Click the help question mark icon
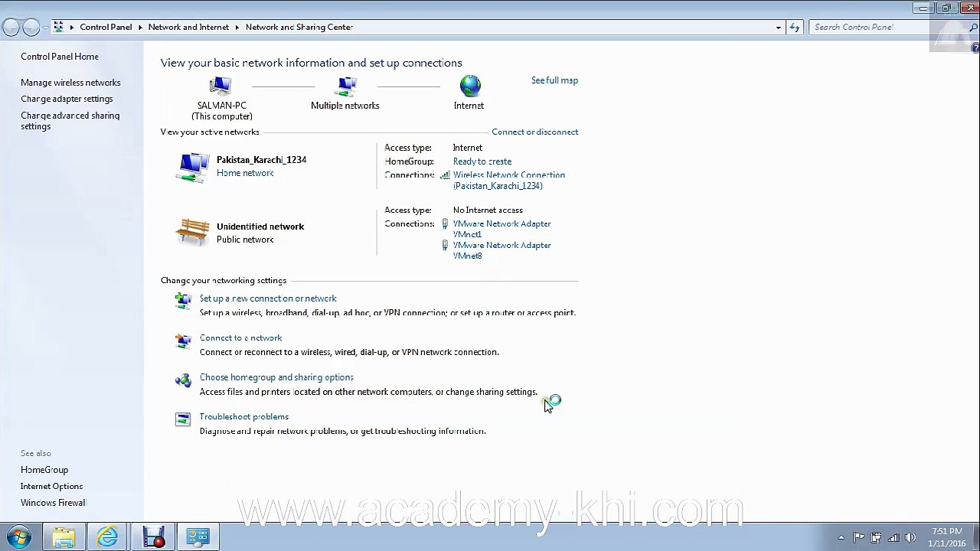Screen dimensions: 980x551 pos(975,47)
